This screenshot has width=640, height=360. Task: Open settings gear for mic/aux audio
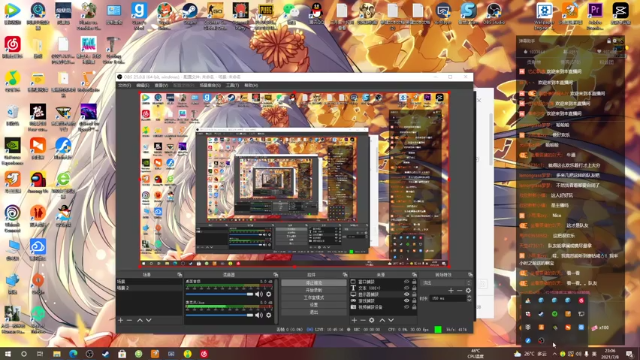coord(269,315)
